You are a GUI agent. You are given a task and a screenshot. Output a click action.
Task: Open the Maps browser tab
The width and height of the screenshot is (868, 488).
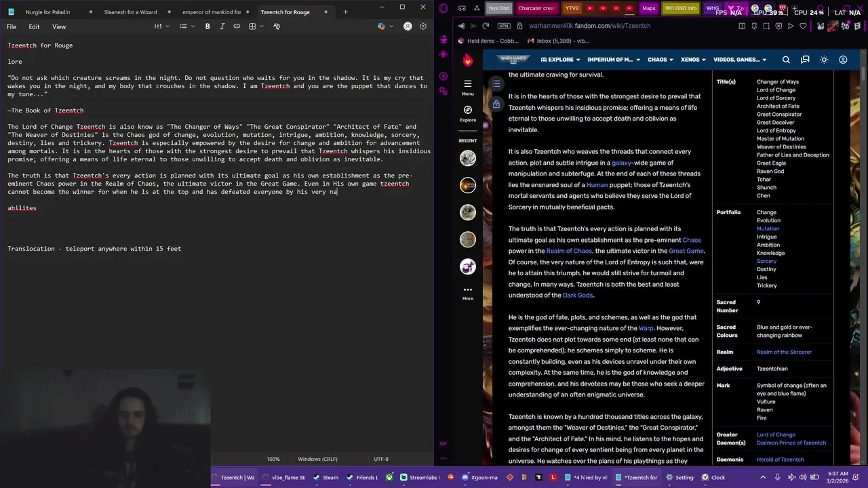(x=648, y=8)
